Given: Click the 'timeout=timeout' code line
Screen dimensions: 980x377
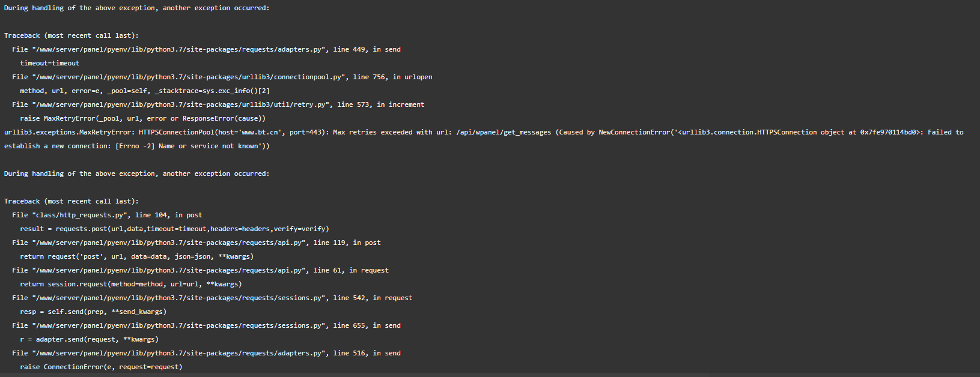Looking at the screenshot, I should click(49, 63).
